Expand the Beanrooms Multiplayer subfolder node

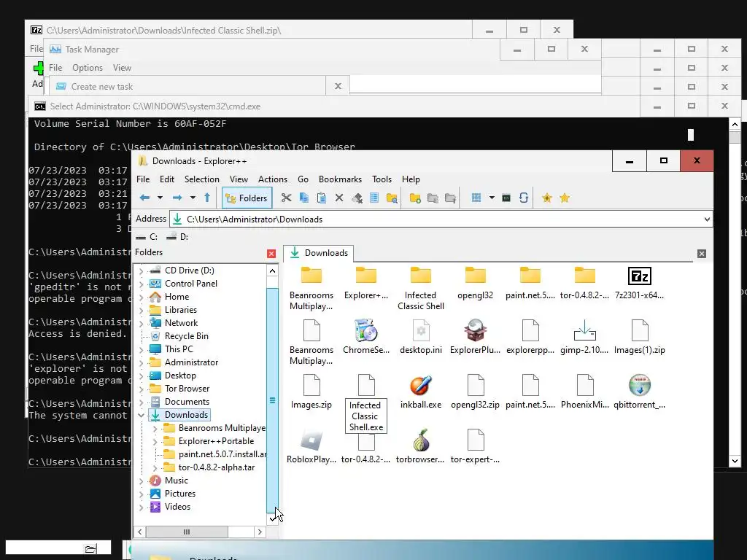click(x=155, y=429)
